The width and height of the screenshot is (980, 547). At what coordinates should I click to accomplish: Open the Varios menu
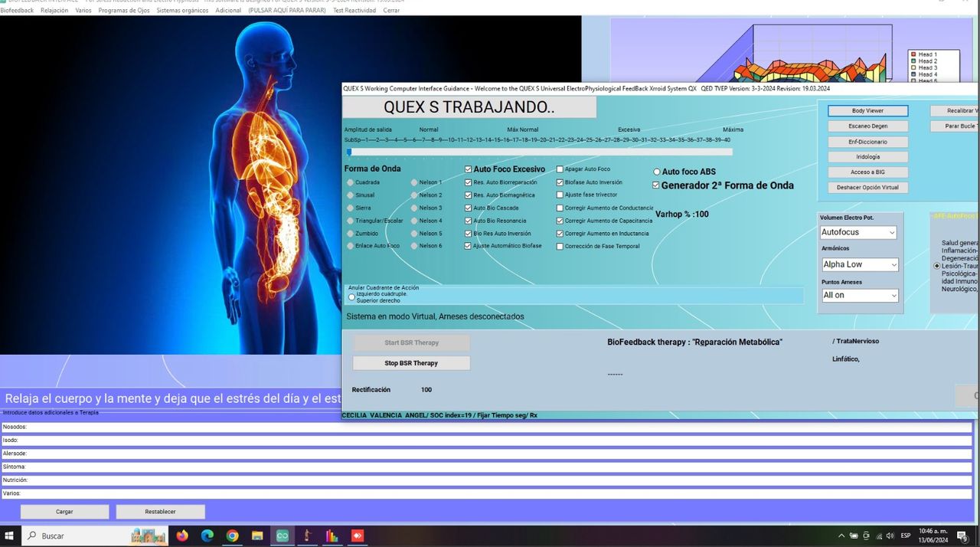pos(83,11)
